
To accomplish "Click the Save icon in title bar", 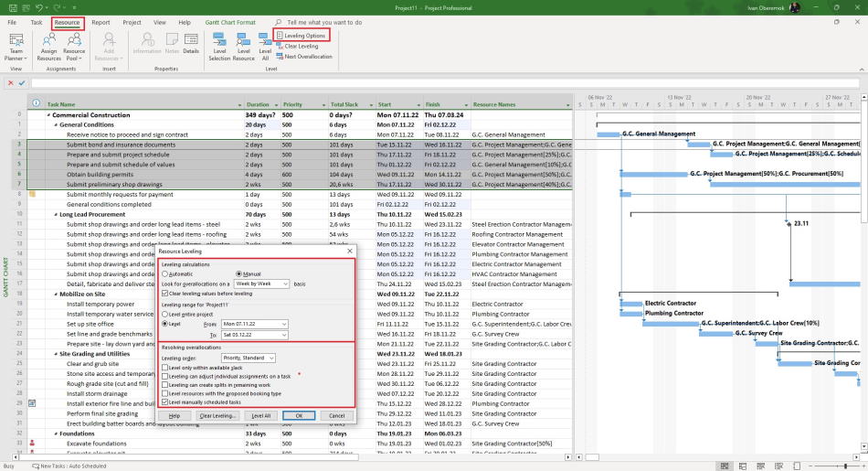I will click(12, 7).
